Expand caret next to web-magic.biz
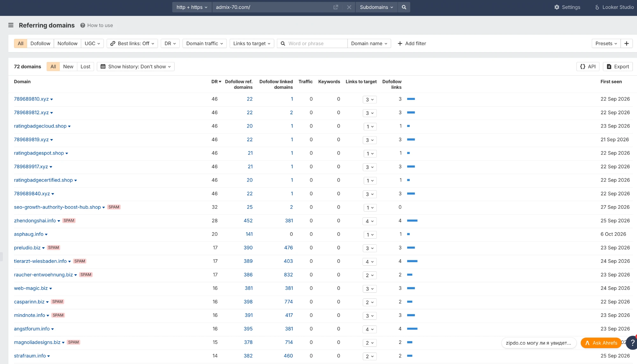 [51, 289]
